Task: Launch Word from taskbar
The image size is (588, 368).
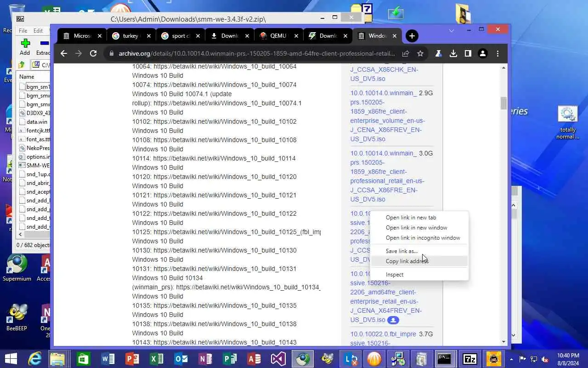Action: point(108,359)
